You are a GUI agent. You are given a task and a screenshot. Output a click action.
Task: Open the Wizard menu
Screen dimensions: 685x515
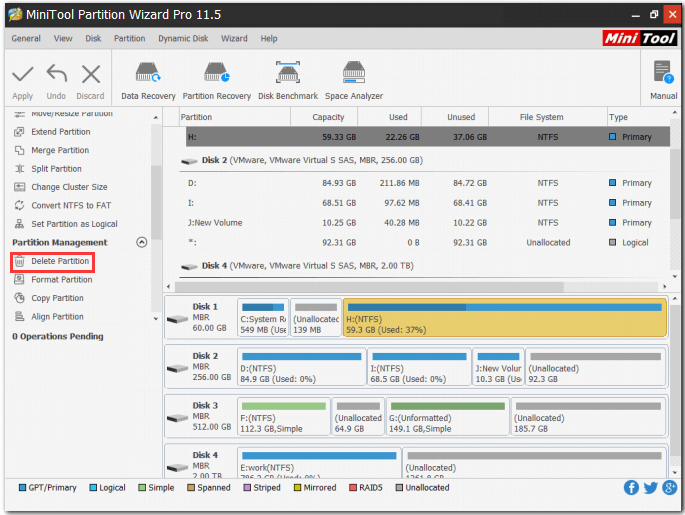click(234, 38)
